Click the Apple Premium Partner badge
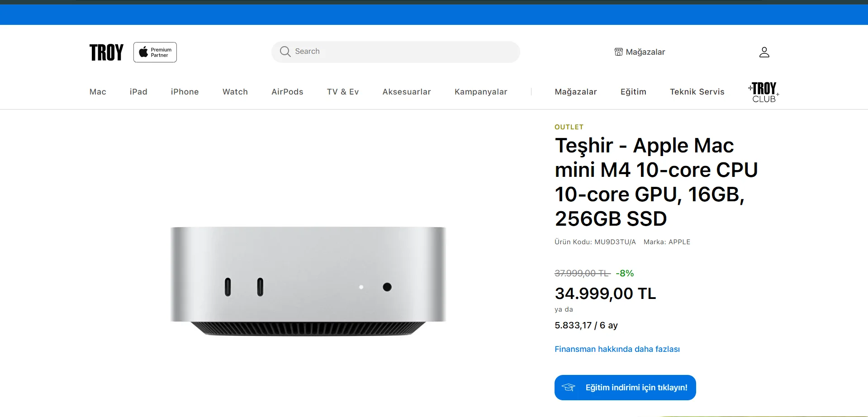 [155, 52]
